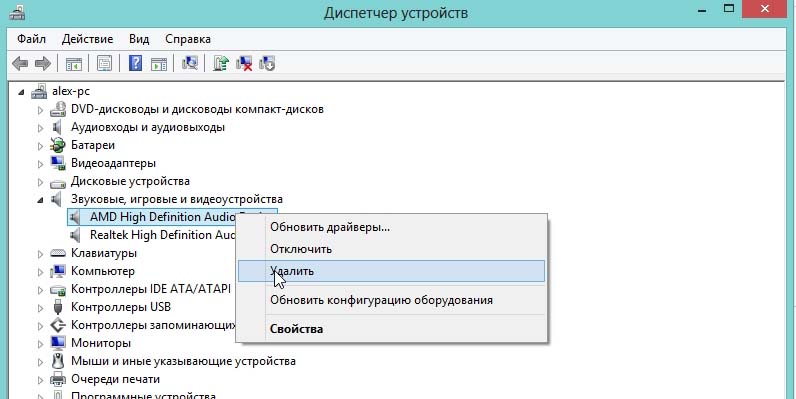
Task: Expand the Видеоадаптеры category arrow
Action: [41, 164]
